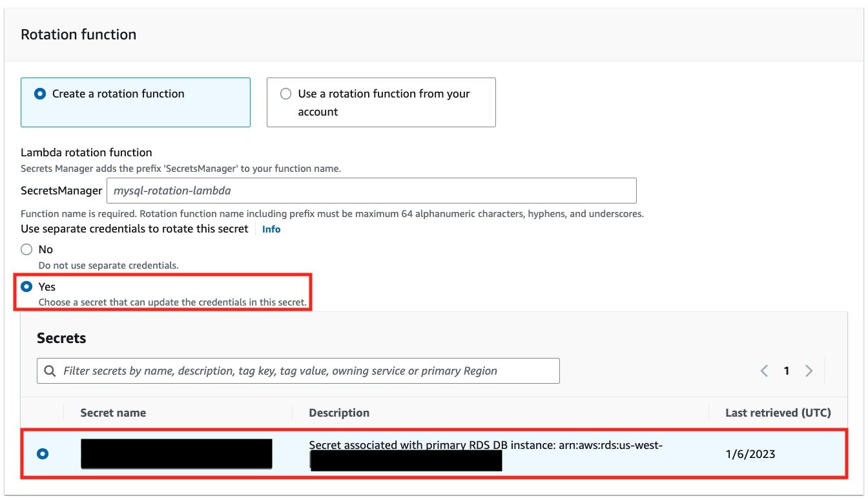This screenshot has height=500, width=868.
Task: Click page number 1 in pagination
Action: tap(787, 371)
